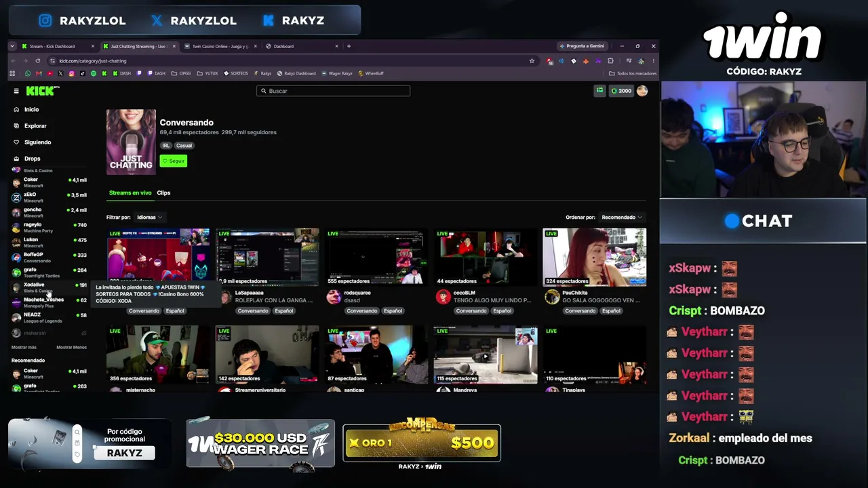Open the user profile avatar menu
Viewport: 868px width, 488px height.
[x=642, y=91]
